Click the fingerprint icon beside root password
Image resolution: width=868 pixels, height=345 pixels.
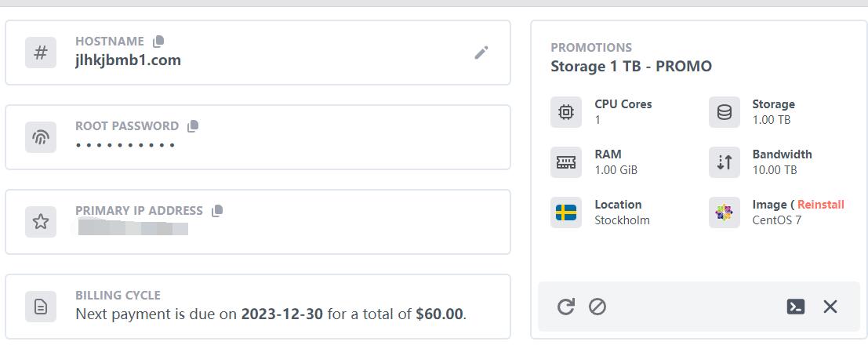coord(41,137)
